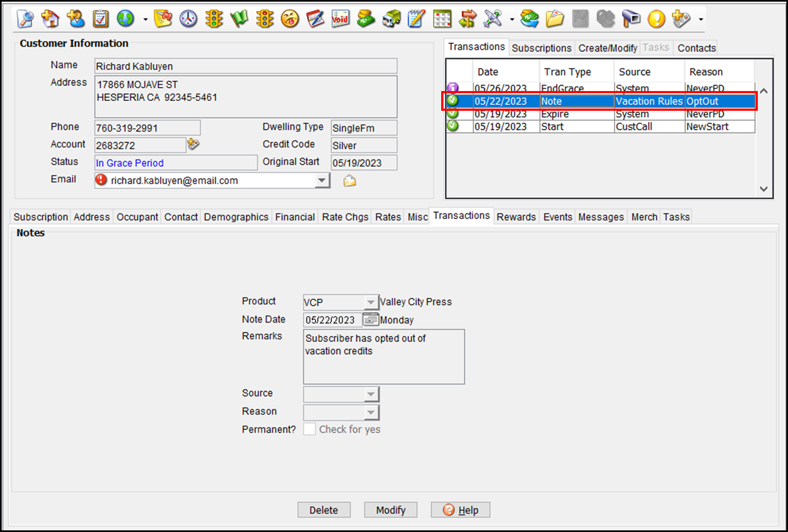The width and height of the screenshot is (788, 532).
Task: Click the delivery truck toolbar icon
Action: [391, 19]
